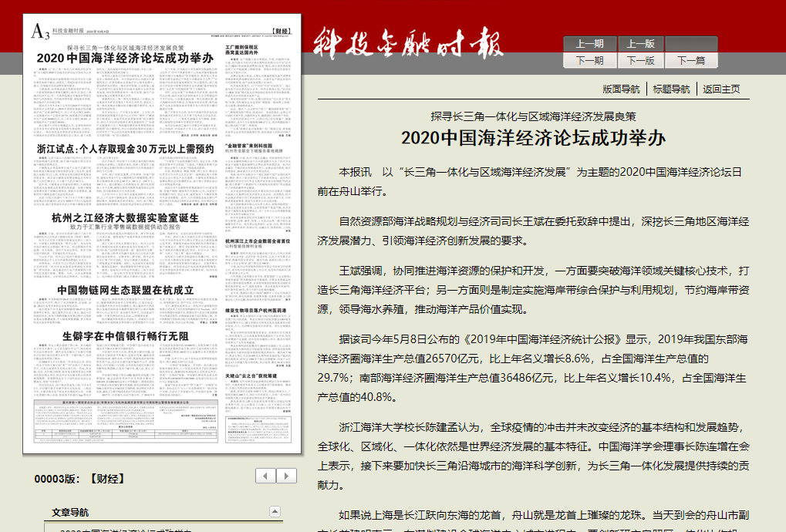Open thumbnail article 生僻字在中信银行畅行无阻
The image size is (786, 532).
tap(125, 336)
